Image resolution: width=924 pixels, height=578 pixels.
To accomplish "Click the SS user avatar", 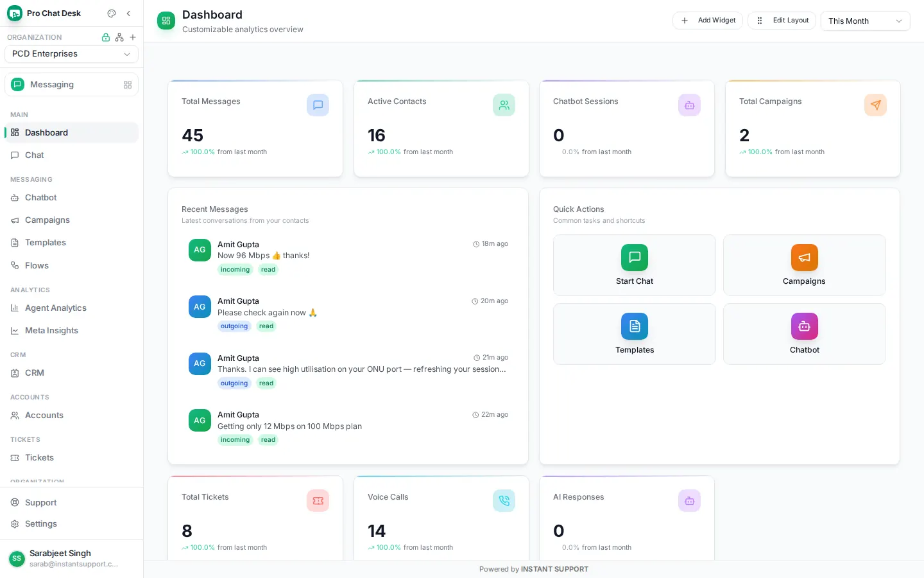I will [x=17, y=559].
